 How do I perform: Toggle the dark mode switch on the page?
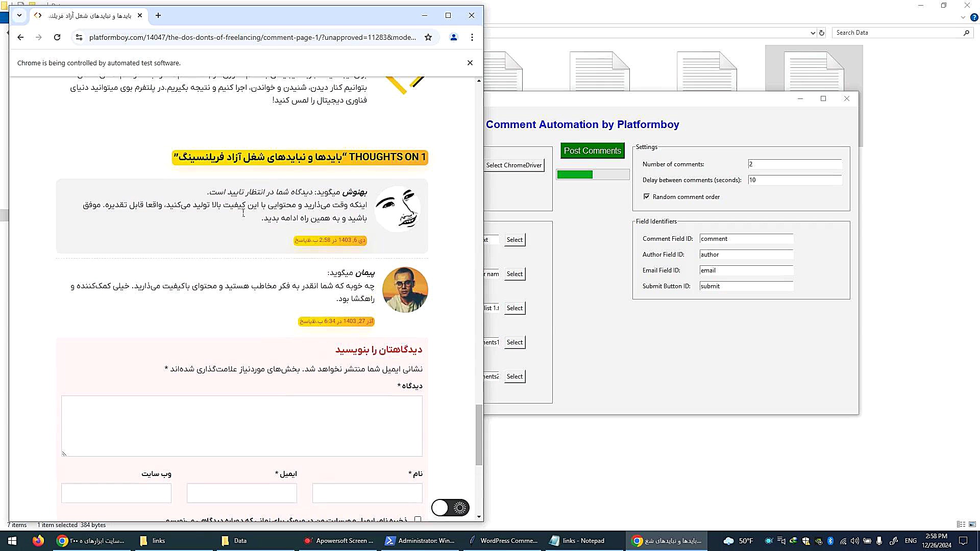(450, 507)
